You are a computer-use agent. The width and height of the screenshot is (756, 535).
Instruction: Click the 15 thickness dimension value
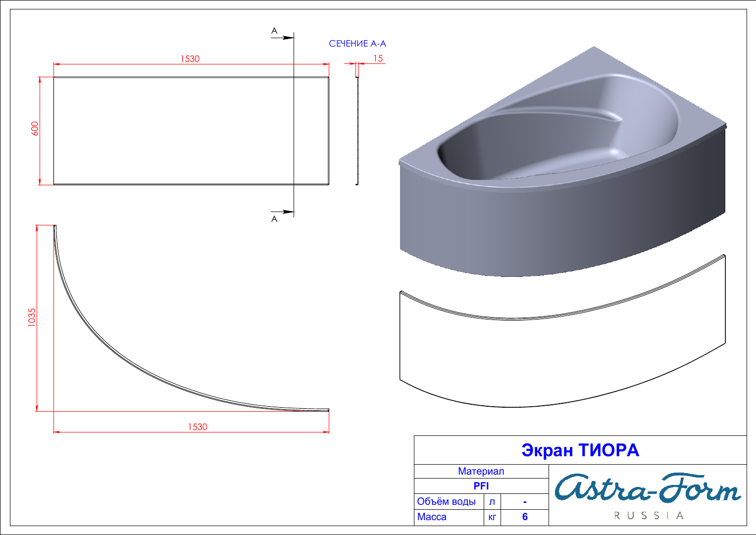pyautogui.click(x=378, y=58)
